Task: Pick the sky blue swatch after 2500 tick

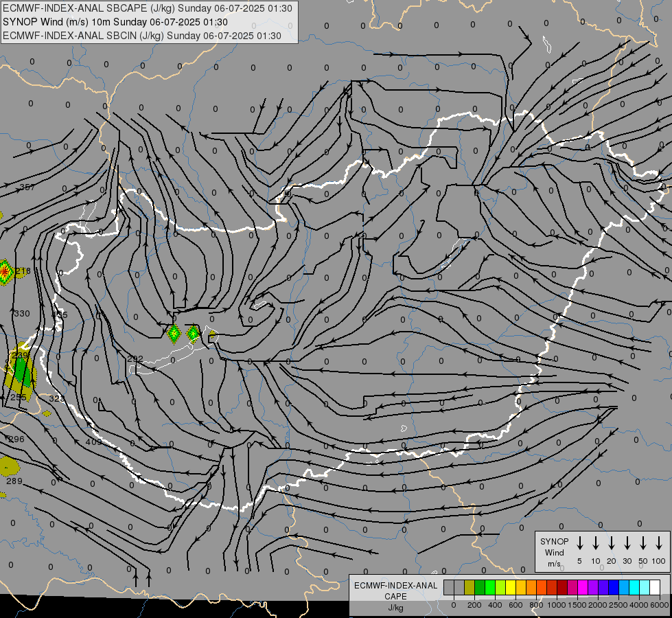Action: [624, 587]
